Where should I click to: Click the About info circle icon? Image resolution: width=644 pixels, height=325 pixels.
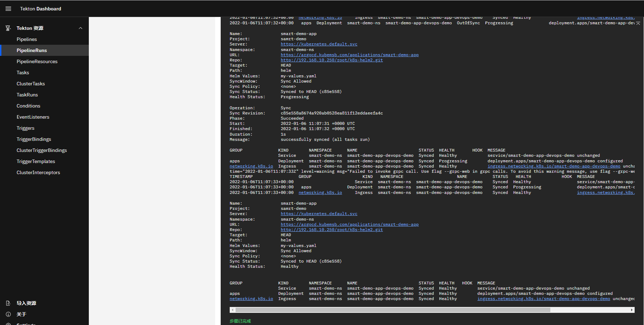8,314
